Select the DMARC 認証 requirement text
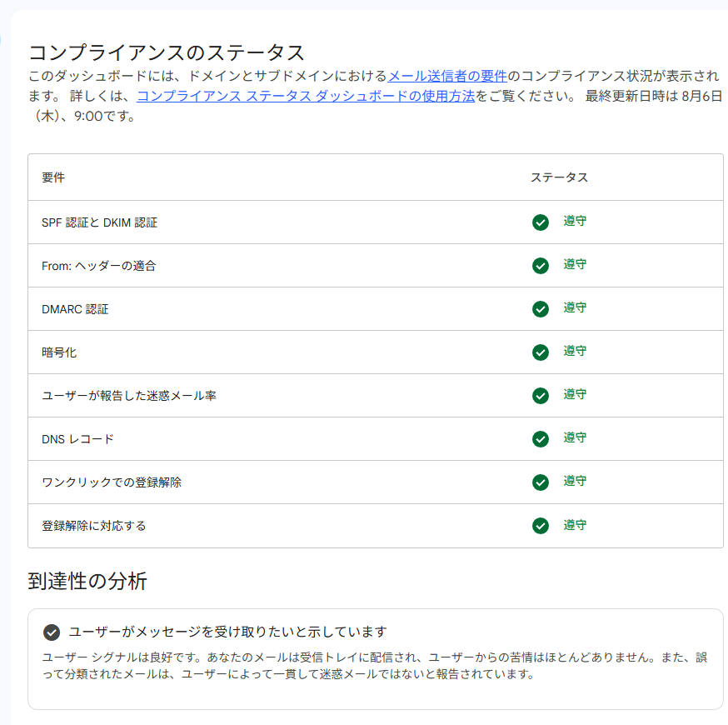The width and height of the screenshot is (728, 725). (75, 309)
